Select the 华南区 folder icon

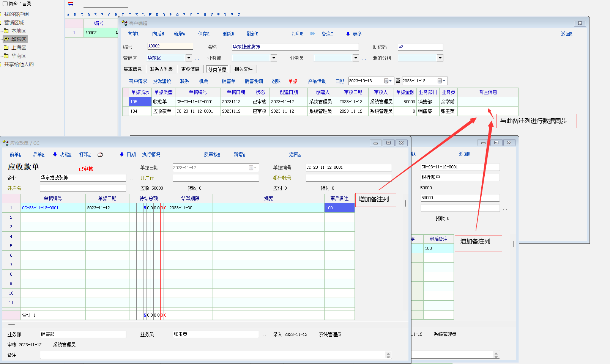coord(6,56)
